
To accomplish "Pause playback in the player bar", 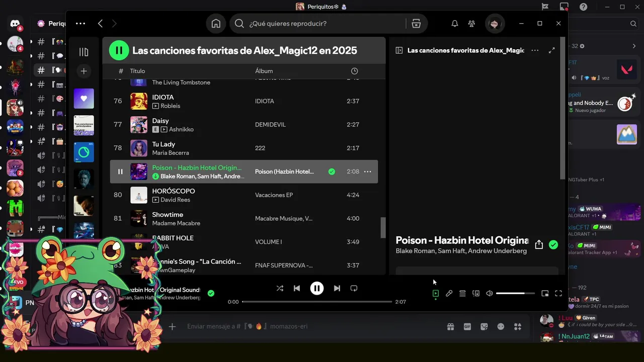I will [x=317, y=288].
